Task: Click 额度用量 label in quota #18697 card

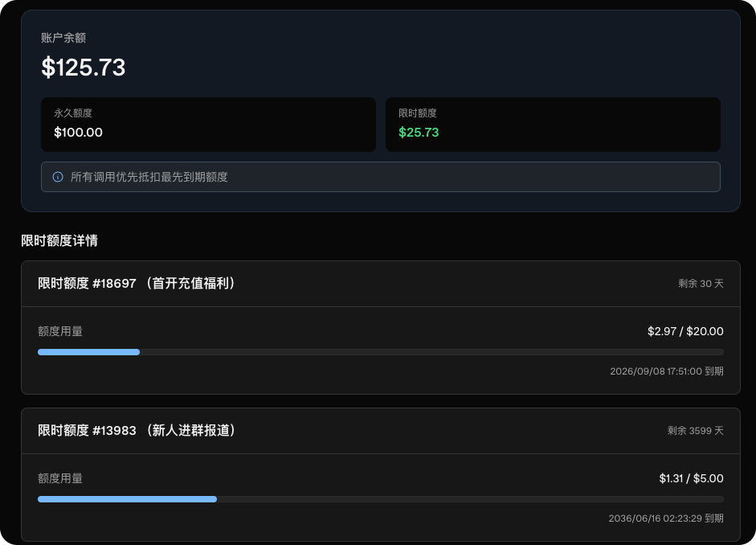Action: 60,331
